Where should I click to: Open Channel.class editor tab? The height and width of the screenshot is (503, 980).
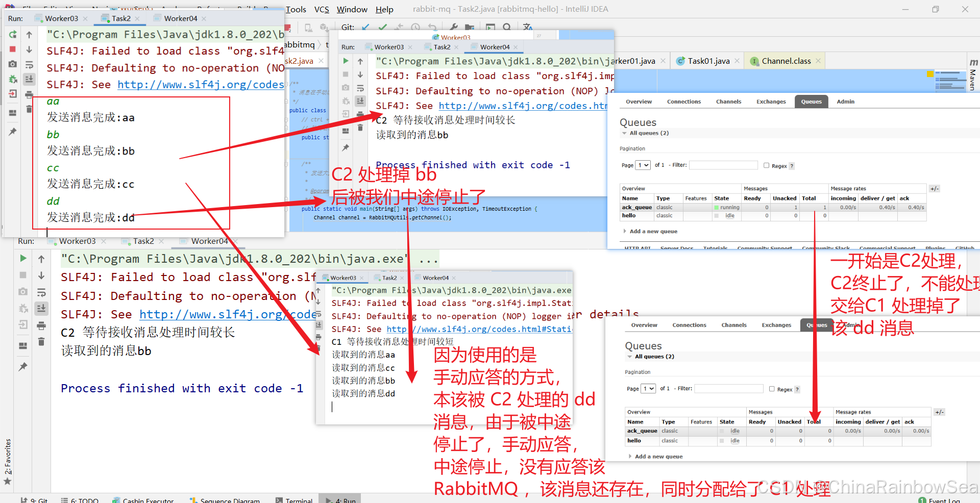[x=786, y=61]
